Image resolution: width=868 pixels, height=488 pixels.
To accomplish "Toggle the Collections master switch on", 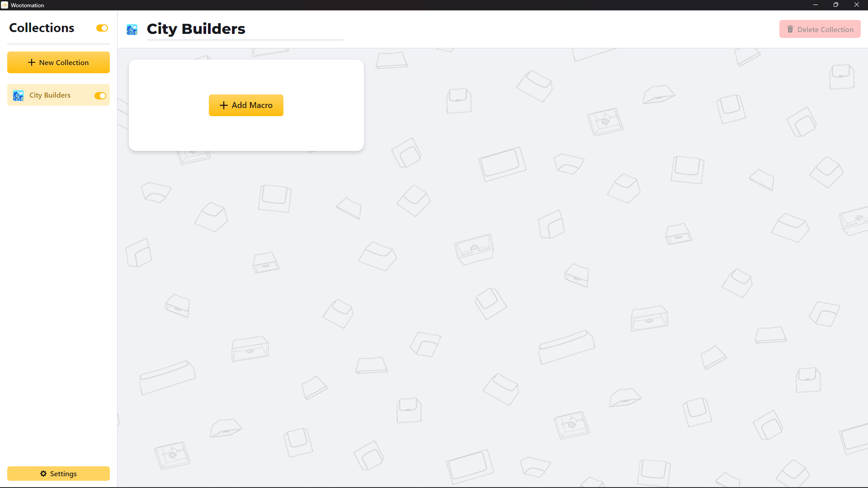I will 101,28.
